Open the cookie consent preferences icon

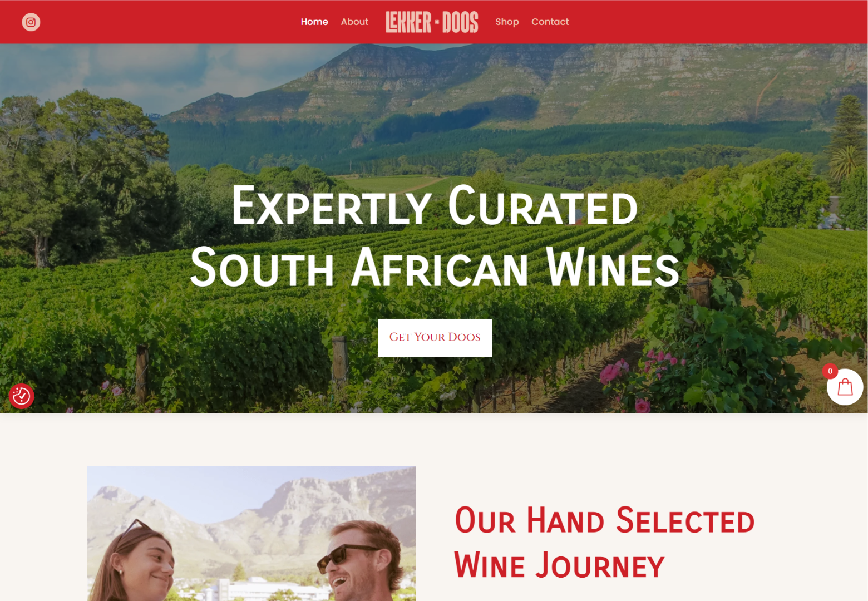[x=22, y=396]
